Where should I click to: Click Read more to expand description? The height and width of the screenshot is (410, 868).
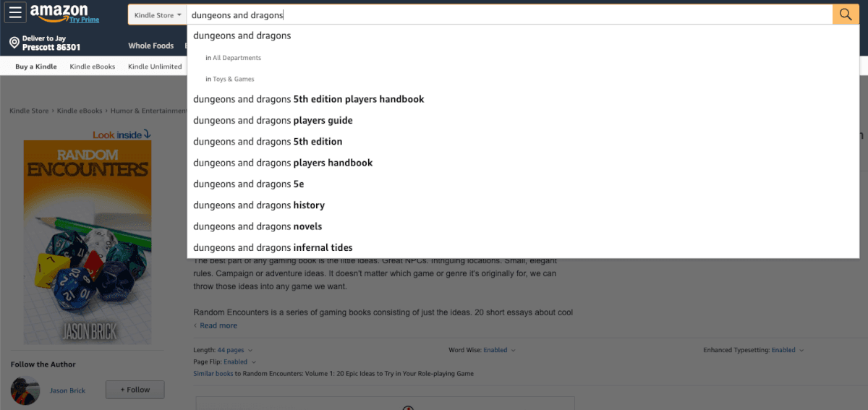(218, 325)
